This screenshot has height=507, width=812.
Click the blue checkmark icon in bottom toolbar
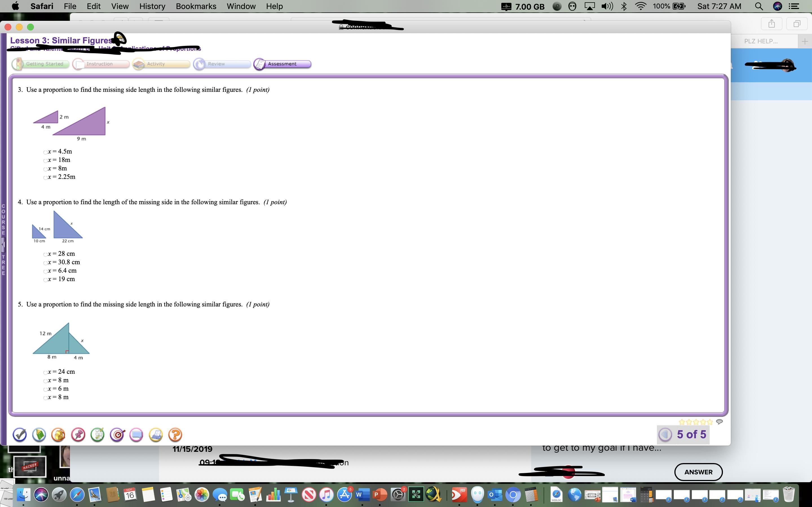click(x=19, y=435)
